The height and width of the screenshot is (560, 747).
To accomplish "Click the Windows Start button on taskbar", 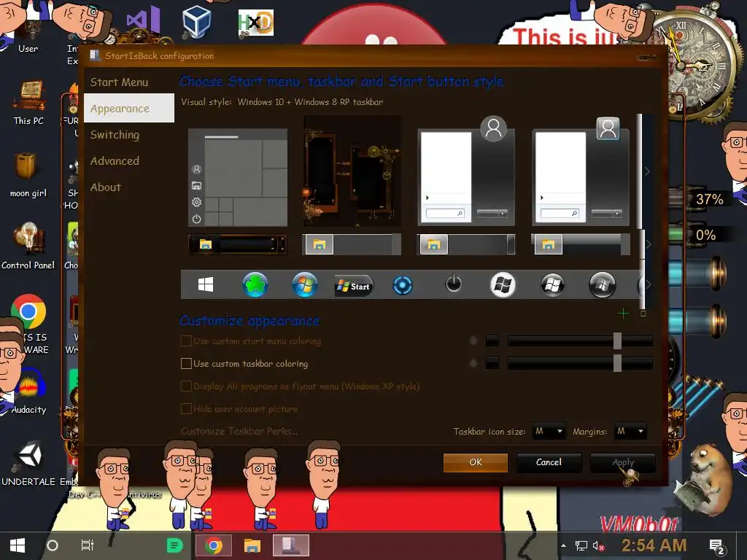I will 18,545.
